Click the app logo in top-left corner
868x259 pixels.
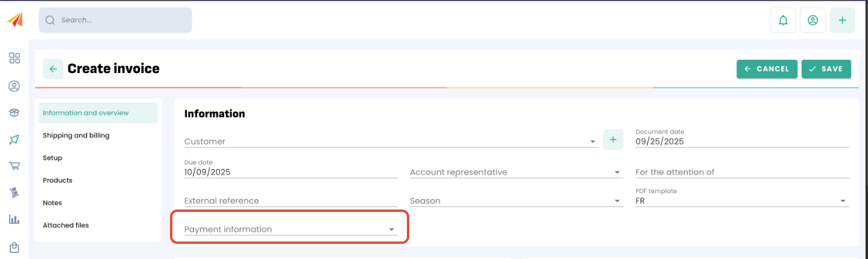click(14, 20)
